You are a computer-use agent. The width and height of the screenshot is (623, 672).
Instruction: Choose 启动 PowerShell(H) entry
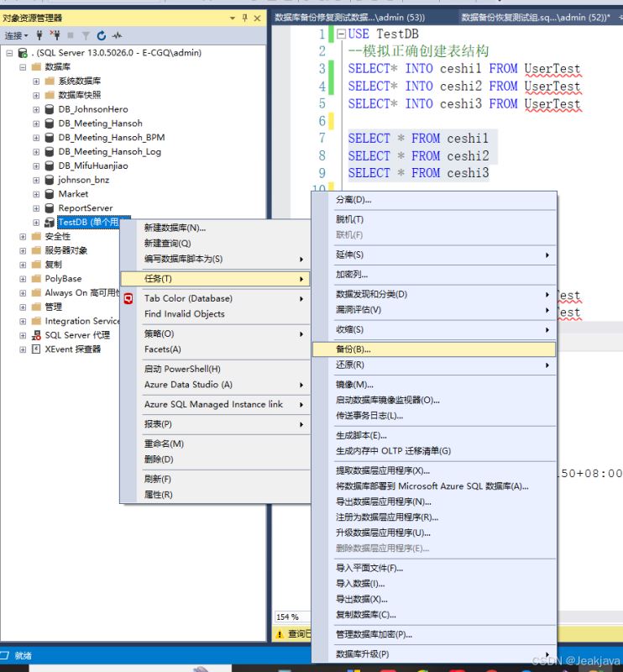coord(214,369)
